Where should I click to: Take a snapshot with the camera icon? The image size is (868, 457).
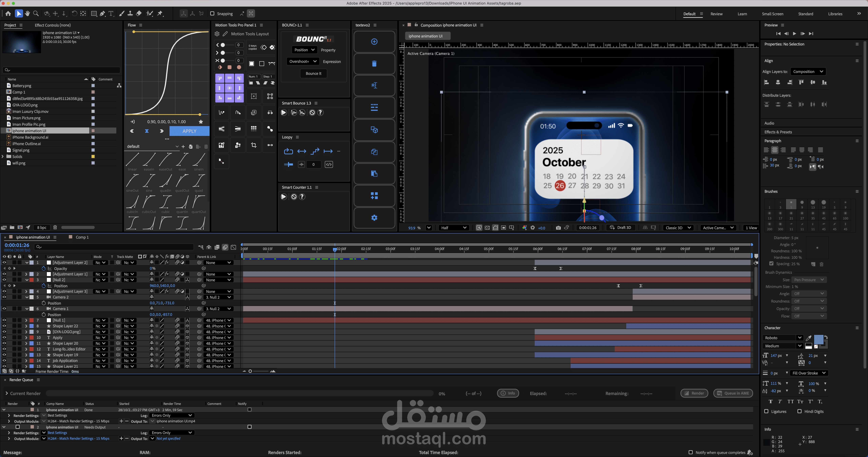point(558,228)
